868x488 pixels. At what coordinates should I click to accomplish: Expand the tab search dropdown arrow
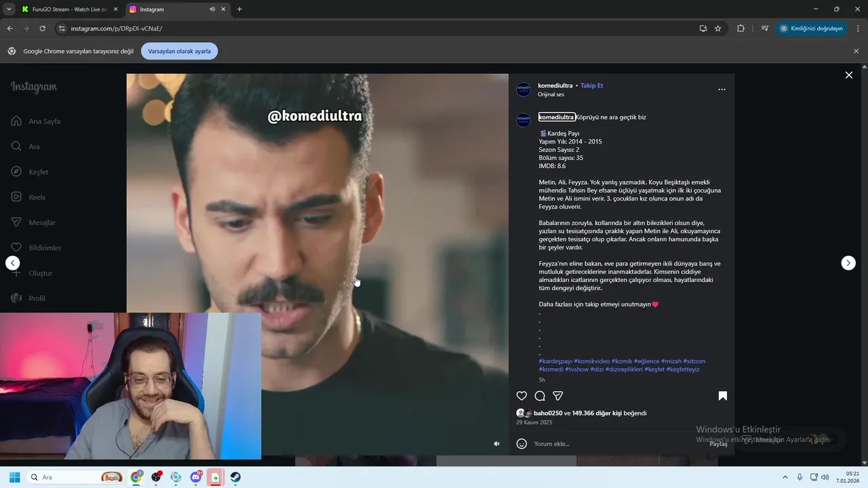pos(9,9)
